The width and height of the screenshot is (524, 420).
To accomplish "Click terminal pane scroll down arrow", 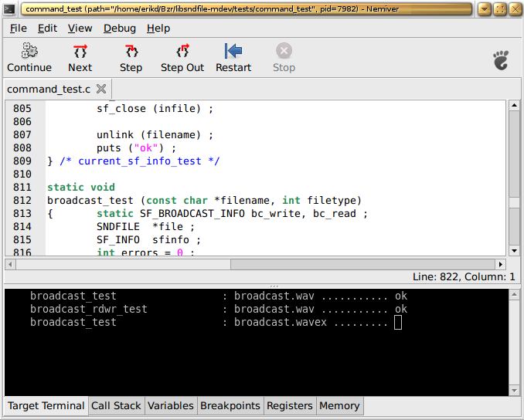I will click(x=514, y=390).
